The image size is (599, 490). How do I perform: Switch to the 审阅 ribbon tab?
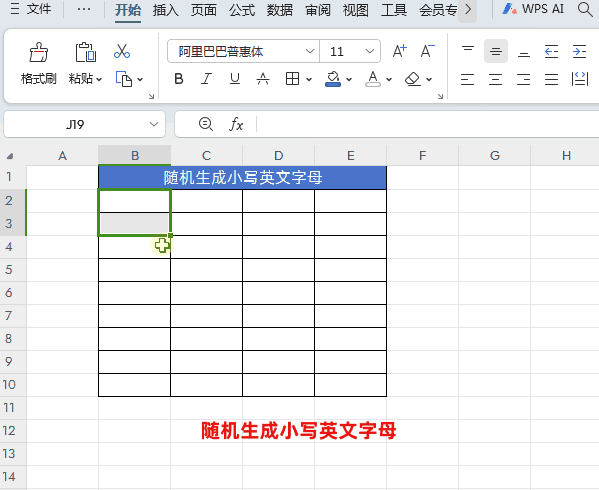pyautogui.click(x=318, y=10)
